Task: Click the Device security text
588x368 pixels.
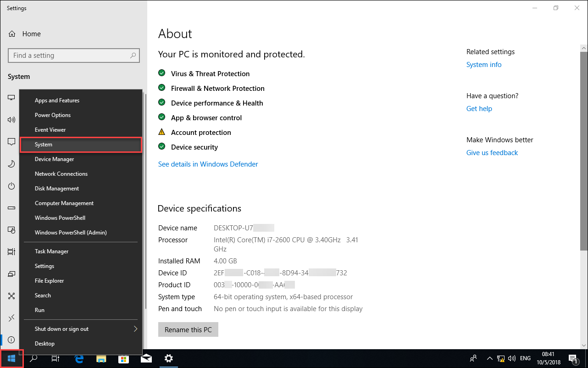Action: (x=194, y=147)
